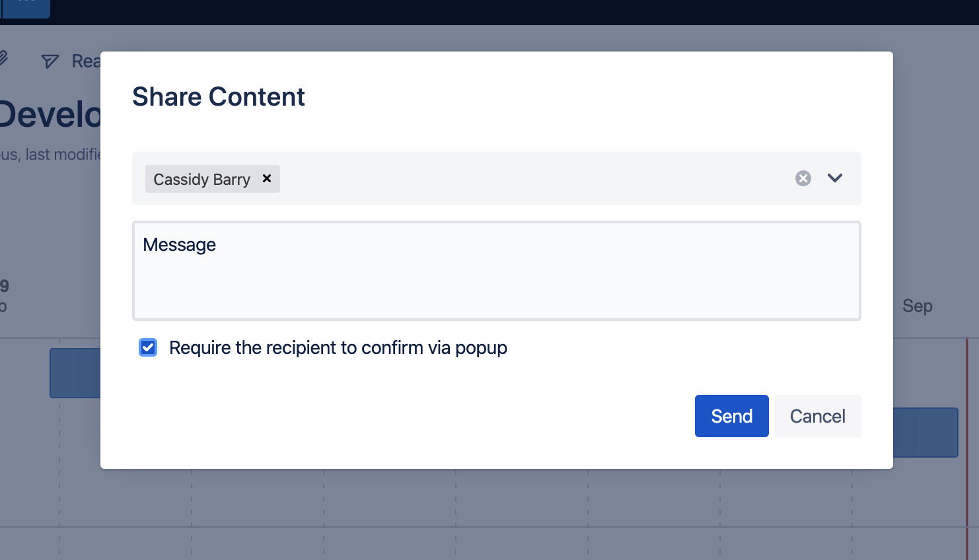Clear all recipients with the circled X icon

click(x=803, y=178)
